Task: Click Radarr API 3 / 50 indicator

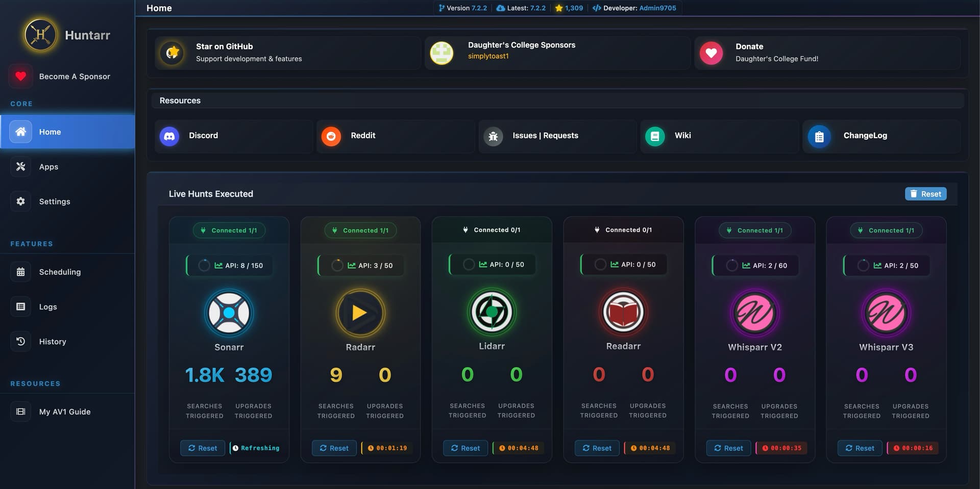Action: point(361,265)
